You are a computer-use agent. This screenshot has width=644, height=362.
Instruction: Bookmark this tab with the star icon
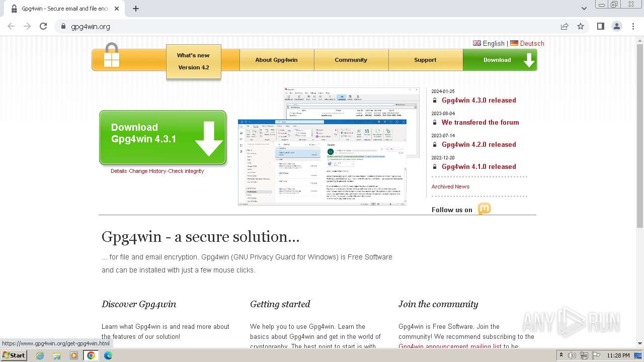pos(581,26)
